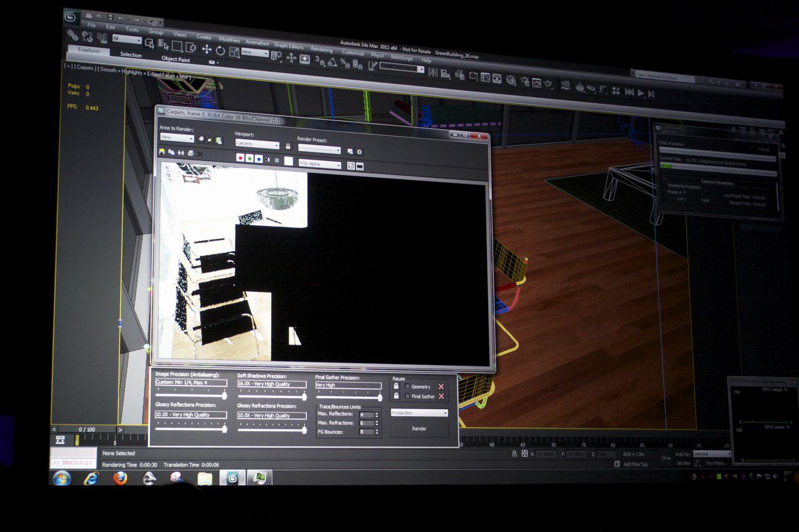The width and height of the screenshot is (799, 532).
Task: Select the Link tool chain icon
Action: click(72, 35)
